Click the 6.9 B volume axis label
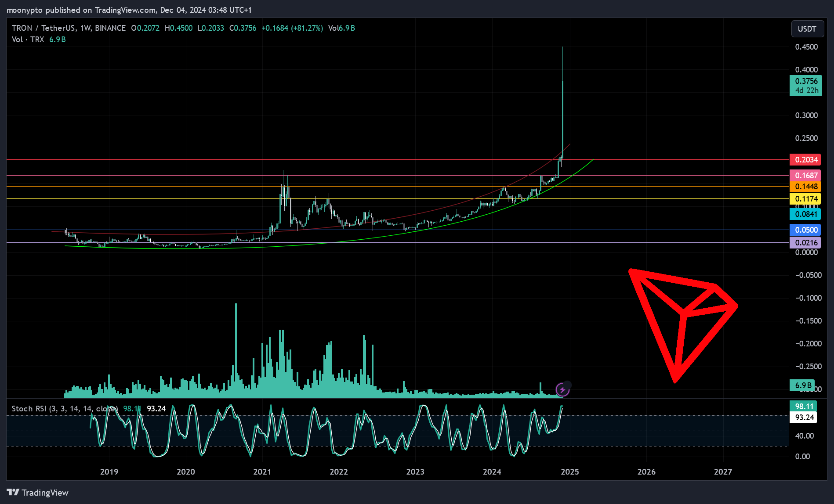The width and height of the screenshot is (834, 504). point(802,385)
